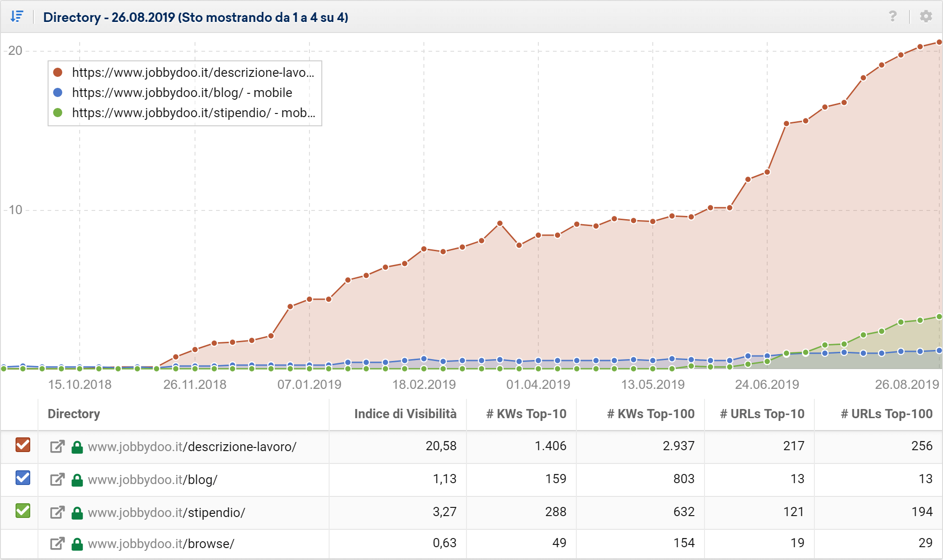Sort by # KWs Top-100 column
The width and height of the screenshot is (943, 560).
click(650, 414)
